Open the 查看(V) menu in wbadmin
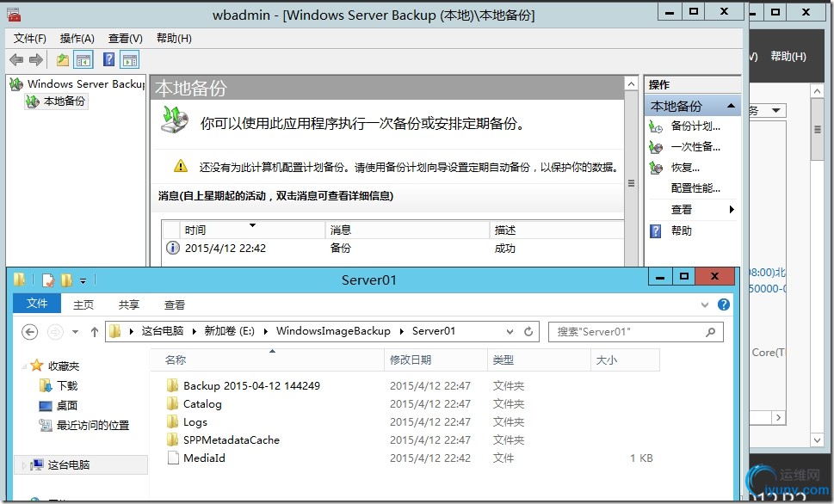This screenshot has height=504, width=834. click(x=126, y=39)
